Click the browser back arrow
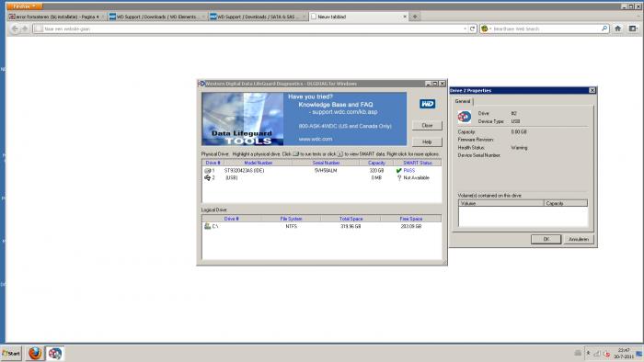Viewport: 644px width, 362px height. click(x=15, y=28)
